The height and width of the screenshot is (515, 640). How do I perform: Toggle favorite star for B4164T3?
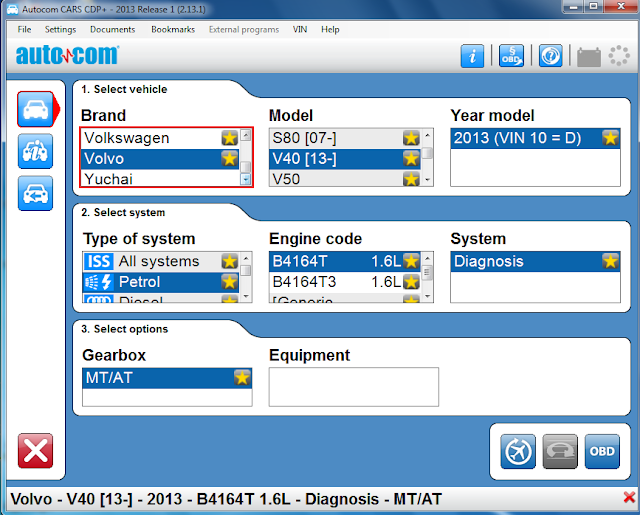pos(411,282)
